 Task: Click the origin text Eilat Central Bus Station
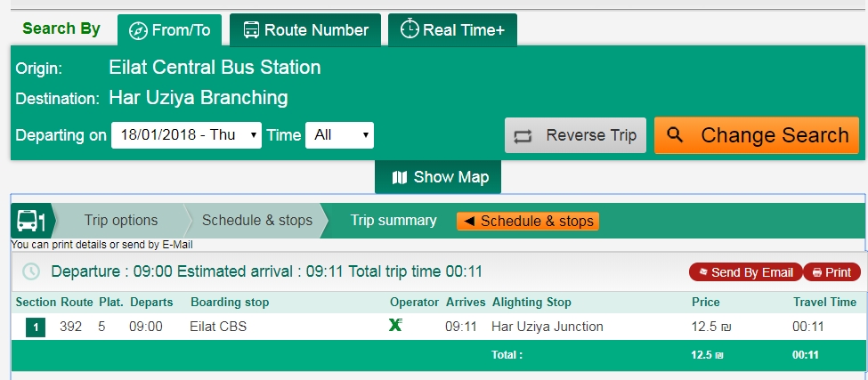(215, 68)
